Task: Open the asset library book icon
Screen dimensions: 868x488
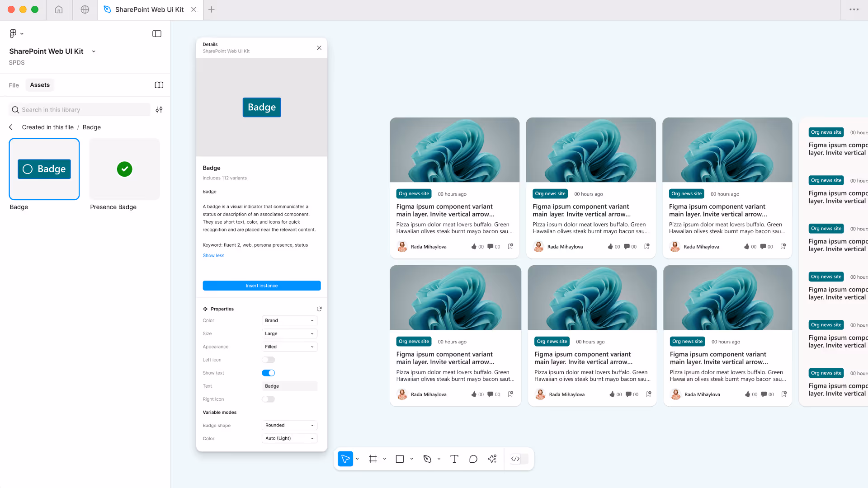Action: (x=159, y=85)
